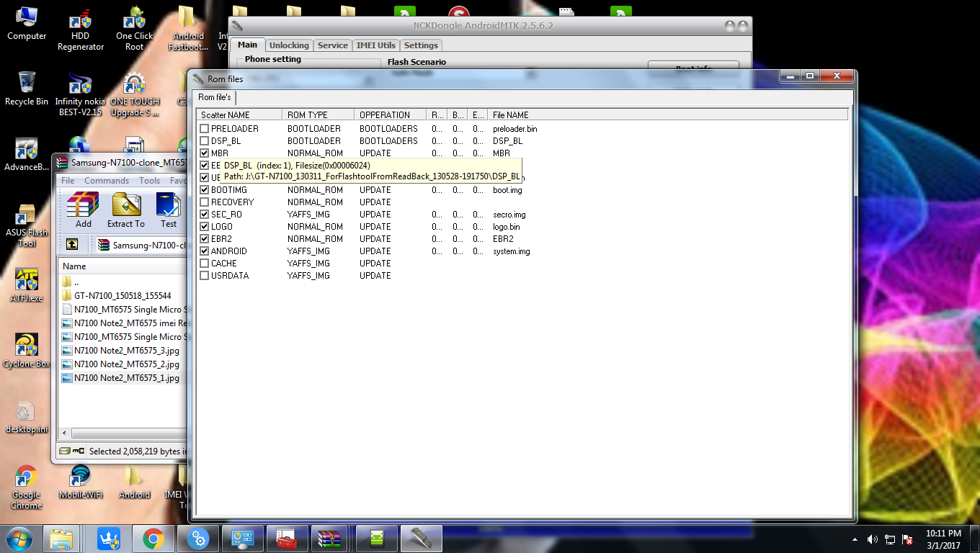Uncheck the EBR2 checkbox
980x553 pixels.
point(205,239)
